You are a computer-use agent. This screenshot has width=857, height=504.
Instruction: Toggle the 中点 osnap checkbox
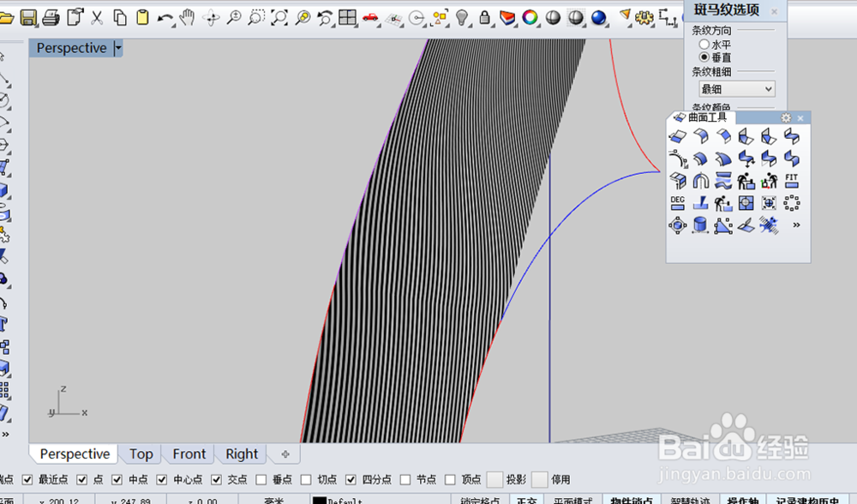[x=117, y=479]
